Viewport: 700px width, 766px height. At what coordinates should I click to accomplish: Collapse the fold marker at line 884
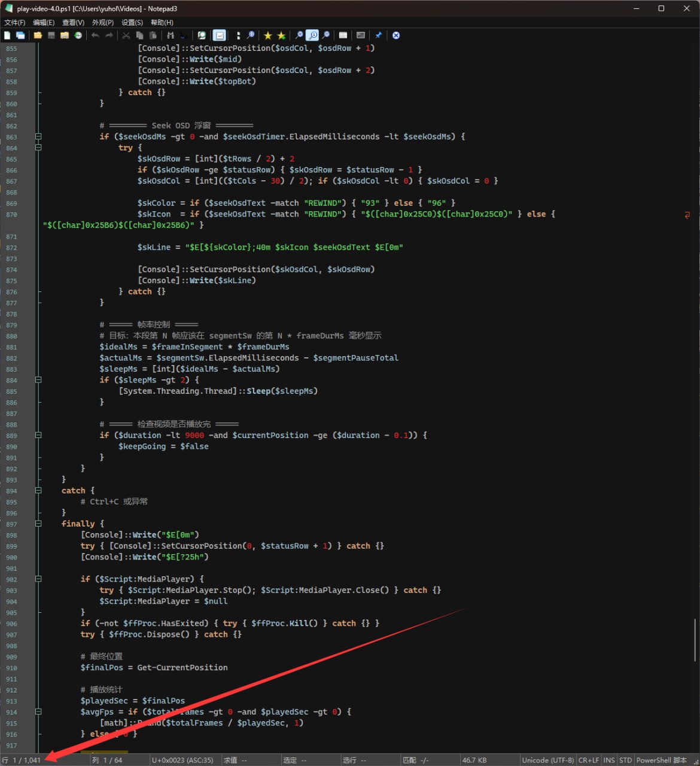click(x=38, y=380)
